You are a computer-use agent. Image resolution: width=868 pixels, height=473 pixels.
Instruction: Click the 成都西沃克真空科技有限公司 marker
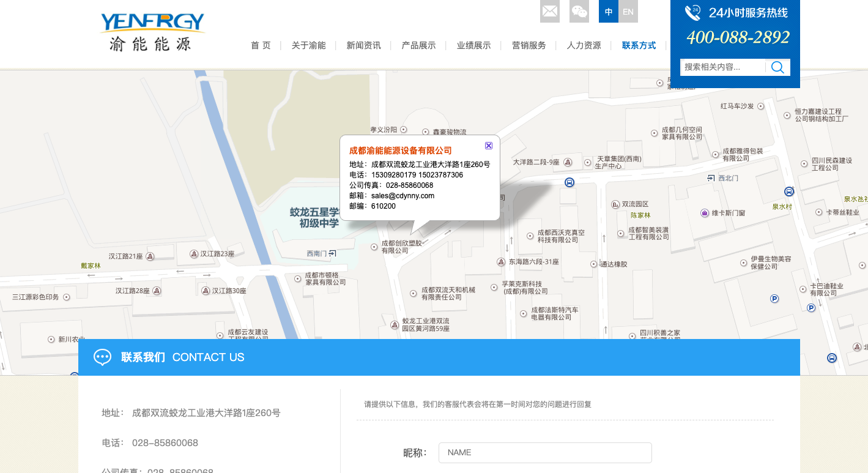pos(530,236)
